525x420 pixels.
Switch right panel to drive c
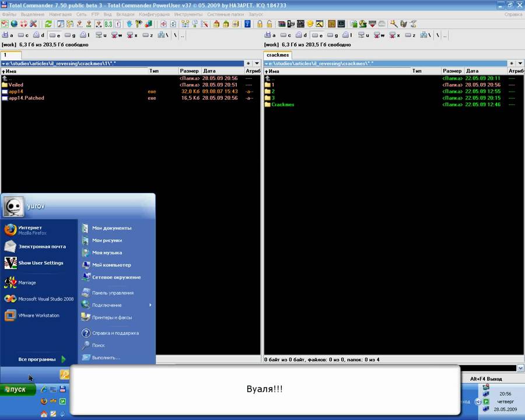pyautogui.click(x=286, y=35)
